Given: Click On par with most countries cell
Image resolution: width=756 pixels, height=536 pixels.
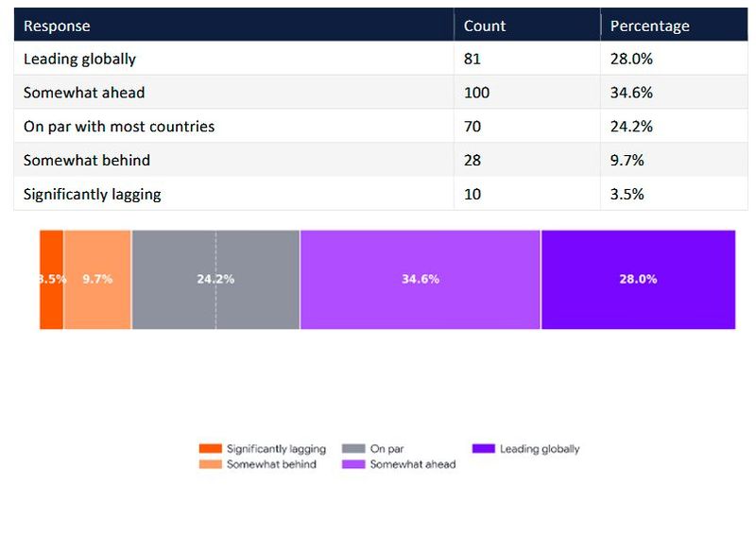Looking at the screenshot, I should pos(119,127).
